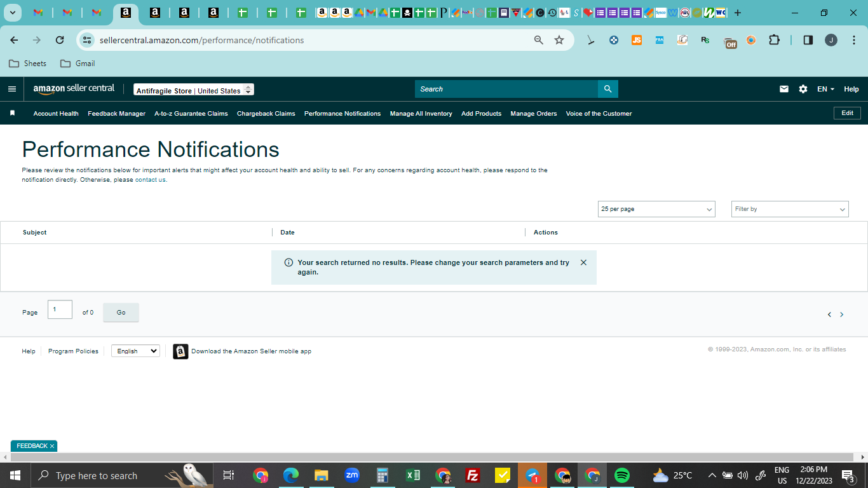Open the Chrome tab search dropdown
This screenshot has height=488, width=868.
coord(12,13)
